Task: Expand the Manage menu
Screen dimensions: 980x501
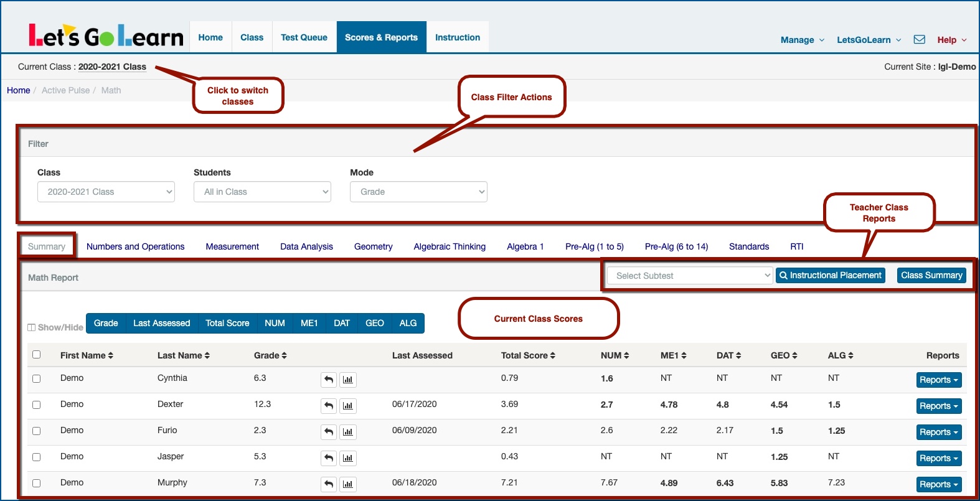Action: [803, 40]
